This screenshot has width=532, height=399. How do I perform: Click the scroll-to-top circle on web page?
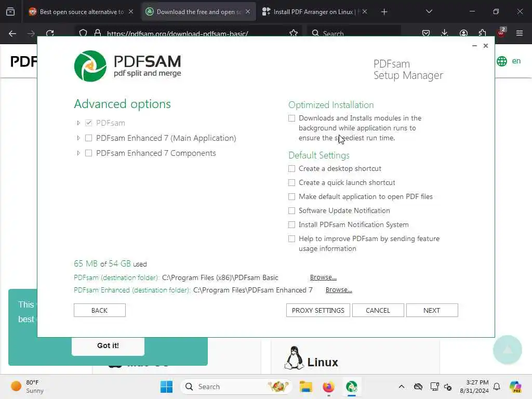pos(507,350)
